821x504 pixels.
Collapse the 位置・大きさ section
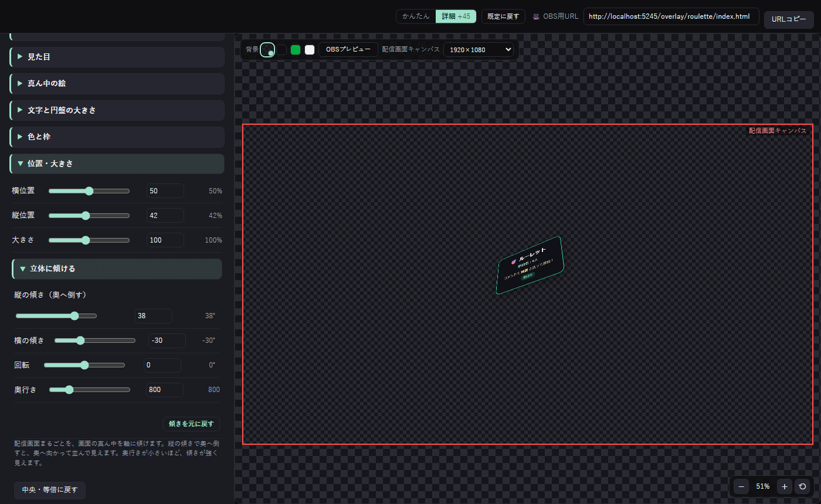coord(117,164)
